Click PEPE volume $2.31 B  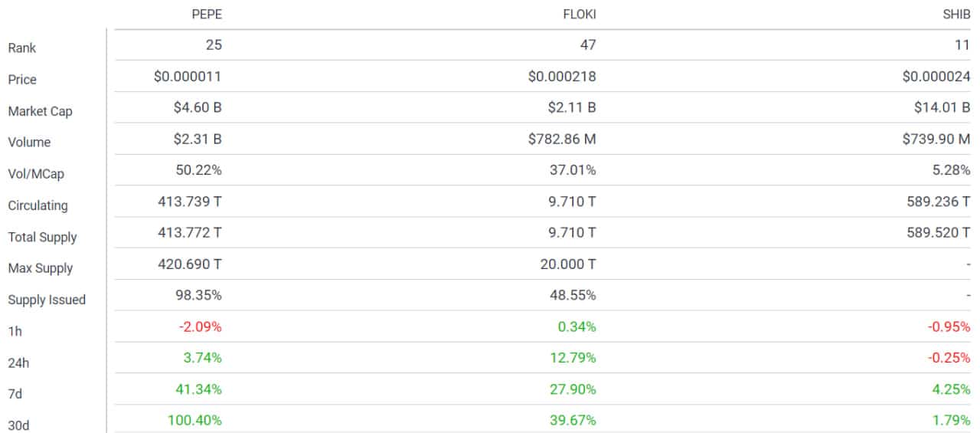(198, 139)
